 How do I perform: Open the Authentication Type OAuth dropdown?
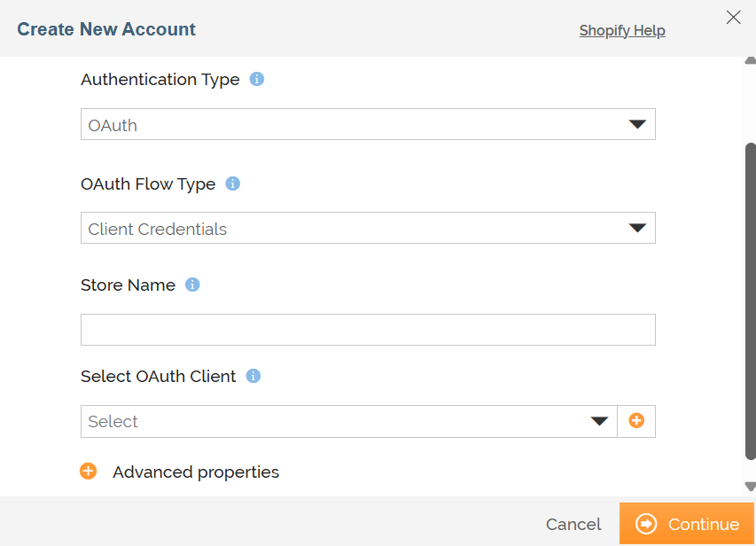[x=368, y=124]
